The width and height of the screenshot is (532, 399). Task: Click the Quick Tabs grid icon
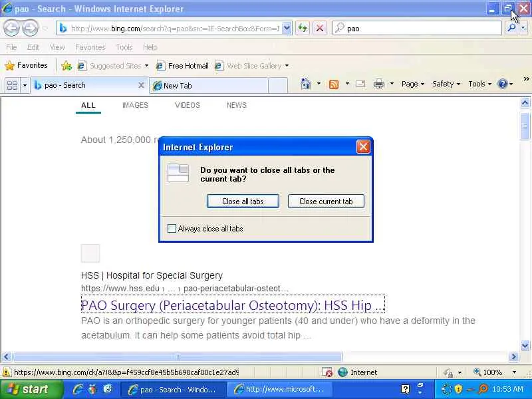tap(12, 85)
